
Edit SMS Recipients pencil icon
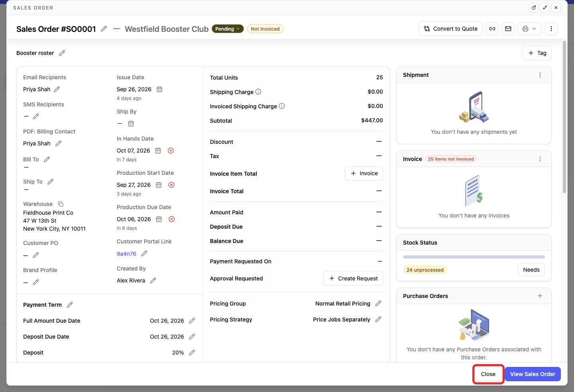tap(36, 116)
